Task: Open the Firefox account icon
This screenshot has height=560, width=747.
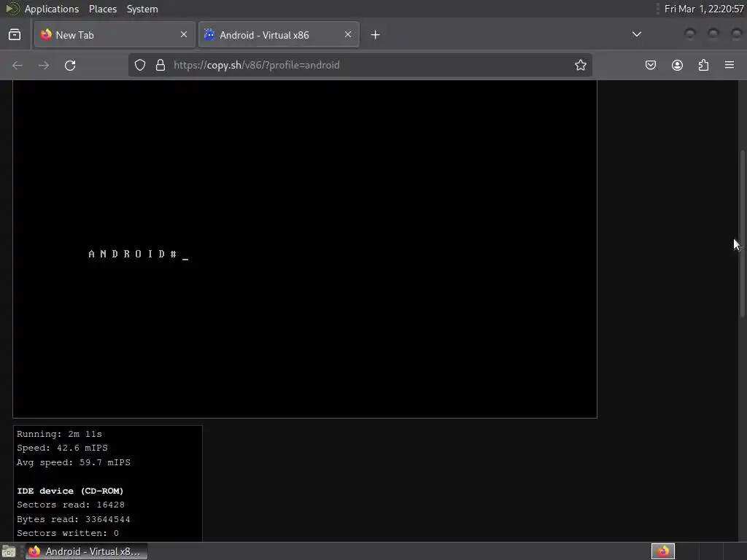Action: pyautogui.click(x=677, y=65)
